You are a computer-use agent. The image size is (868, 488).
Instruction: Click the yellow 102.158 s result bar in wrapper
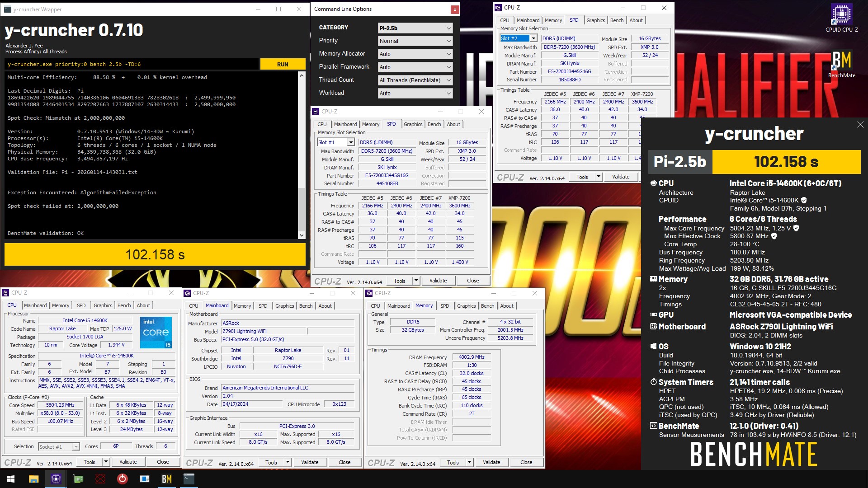(155, 254)
